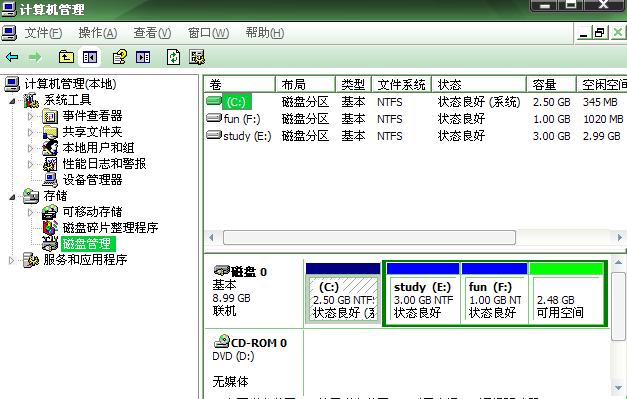Click the Event Viewer (事件查看器) icon

pos(50,116)
